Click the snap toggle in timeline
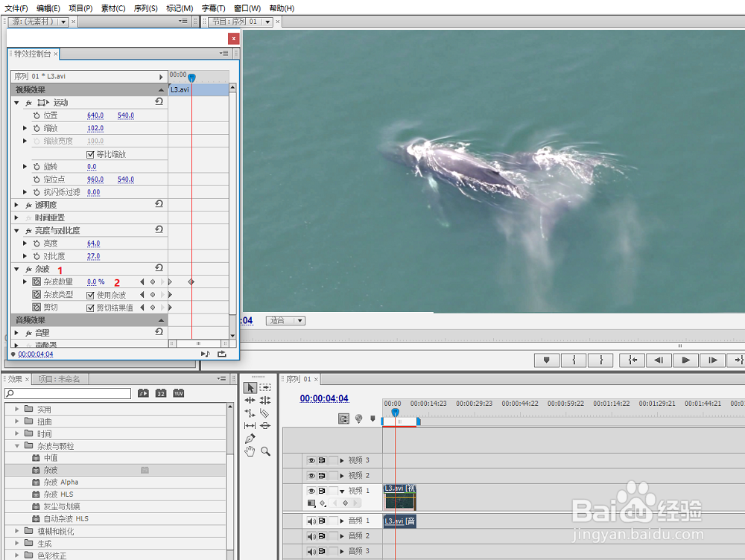The image size is (745, 560). click(x=343, y=419)
